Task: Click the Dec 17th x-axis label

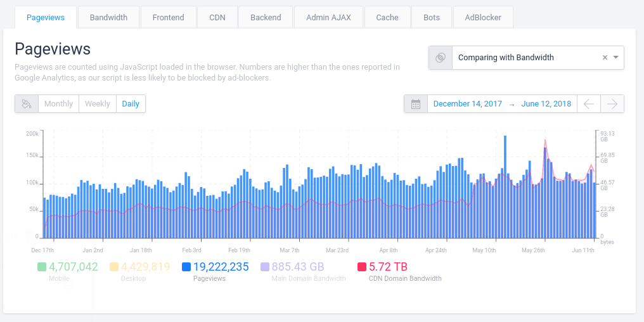Action: pyautogui.click(x=42, y=250)
